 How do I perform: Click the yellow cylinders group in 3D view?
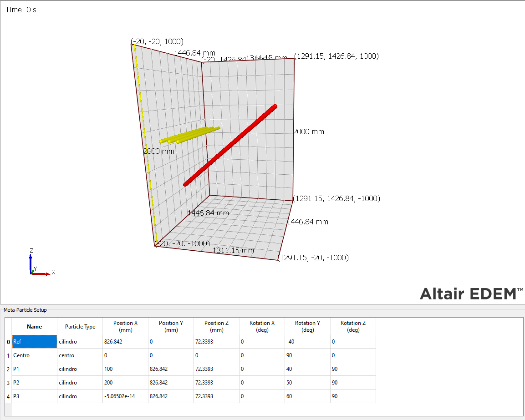[x=189, y=135]
